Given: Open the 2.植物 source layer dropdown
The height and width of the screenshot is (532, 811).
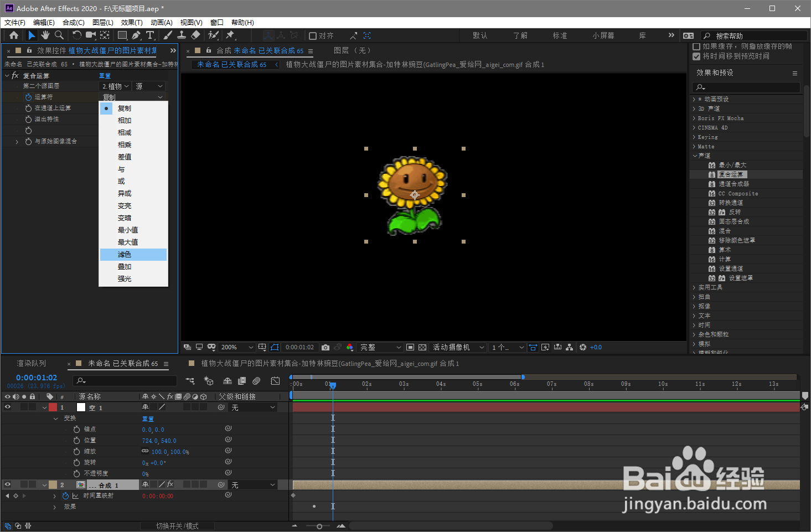Looking at the screenshot, I should coord(116,86).
